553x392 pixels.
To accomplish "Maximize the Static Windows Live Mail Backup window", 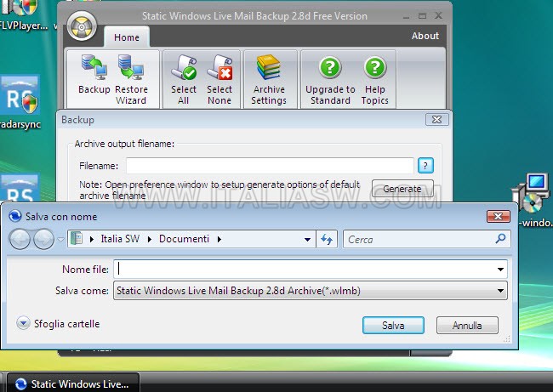I will pos(422,16).
